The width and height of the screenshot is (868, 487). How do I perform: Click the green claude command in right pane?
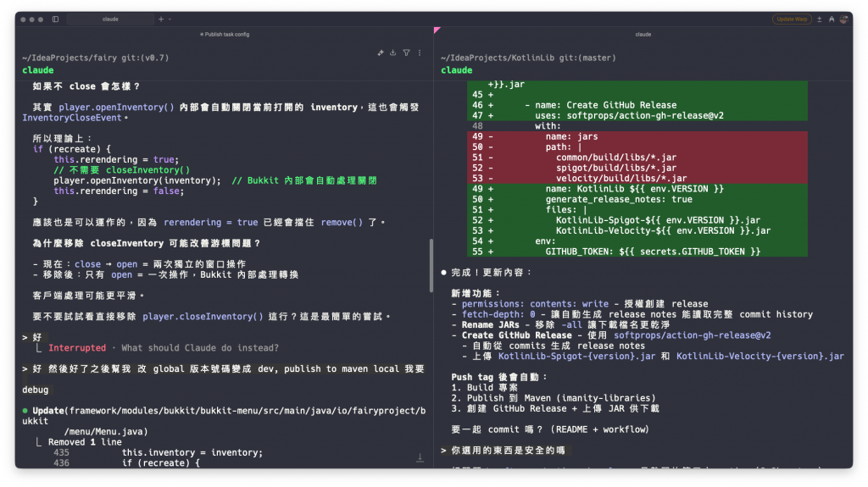(457, 70)
